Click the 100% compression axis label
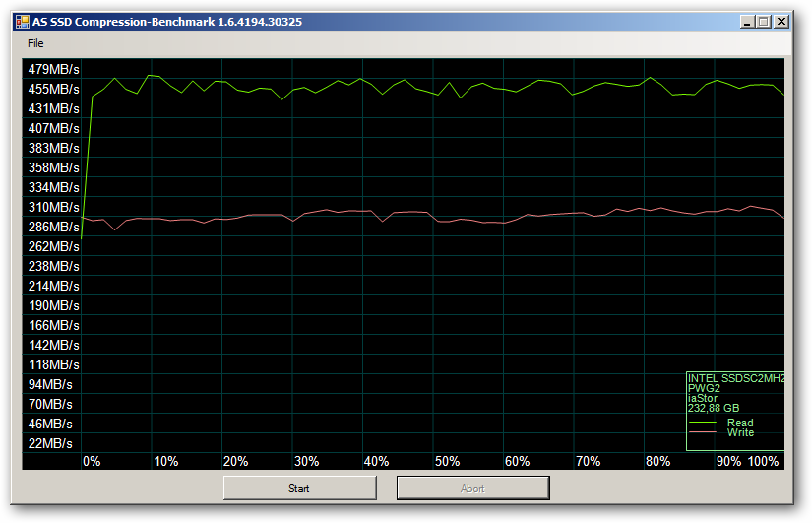The height and width of the screenshot is (523, 812). pos(764,461)
